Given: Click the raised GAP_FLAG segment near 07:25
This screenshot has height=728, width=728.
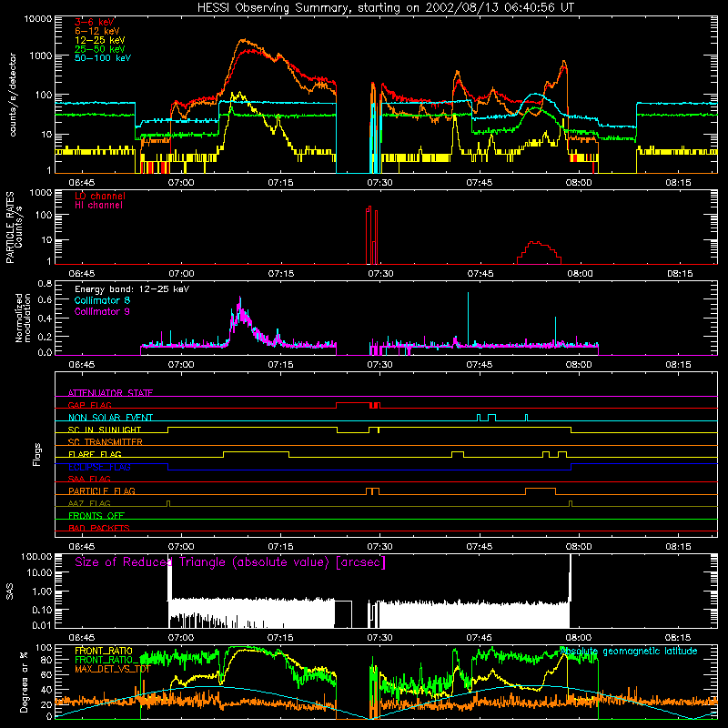Looking at the screenshot, I should click(353, 403).
